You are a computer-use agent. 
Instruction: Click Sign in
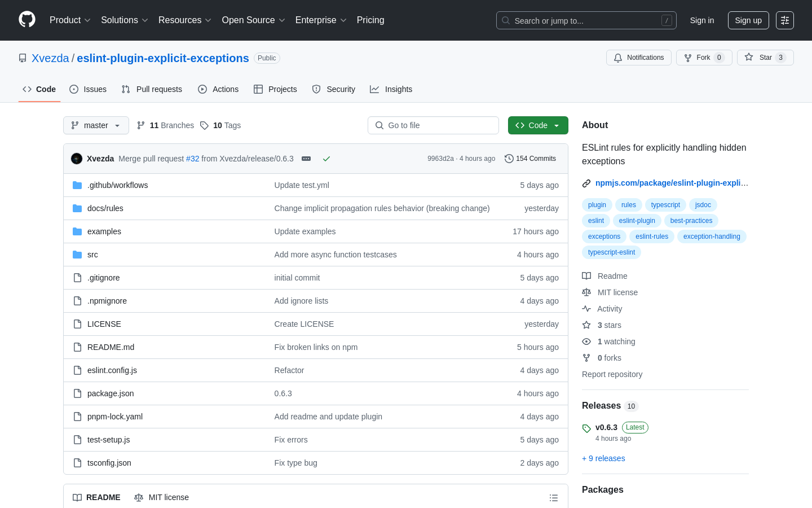[x=702, y=20]
